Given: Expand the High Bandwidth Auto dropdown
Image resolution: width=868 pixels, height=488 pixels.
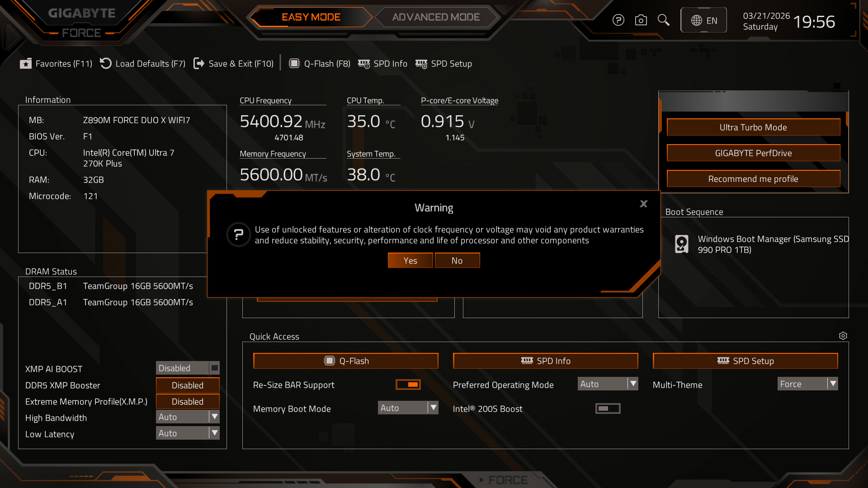Looking at the screenshot, I should pyautogui.click(x=188, y=417).
